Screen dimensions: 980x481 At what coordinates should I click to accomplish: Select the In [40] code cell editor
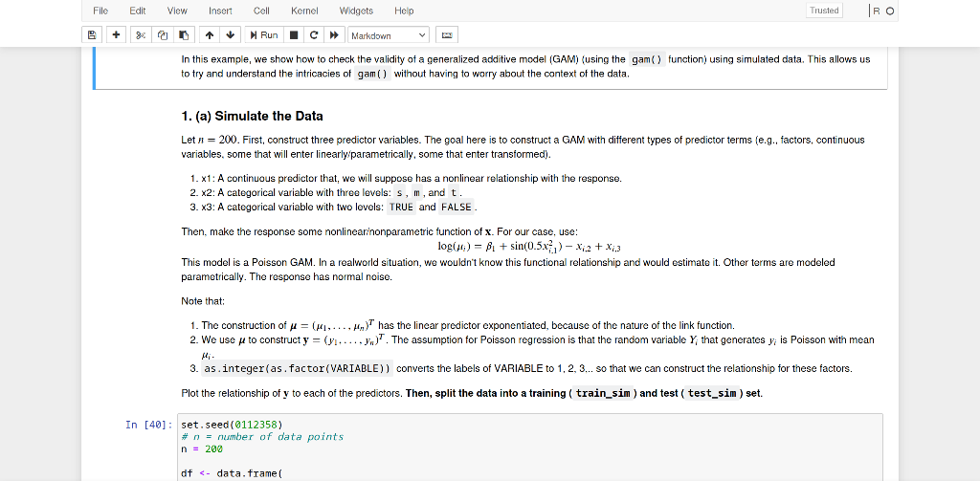tap(530, 448)
